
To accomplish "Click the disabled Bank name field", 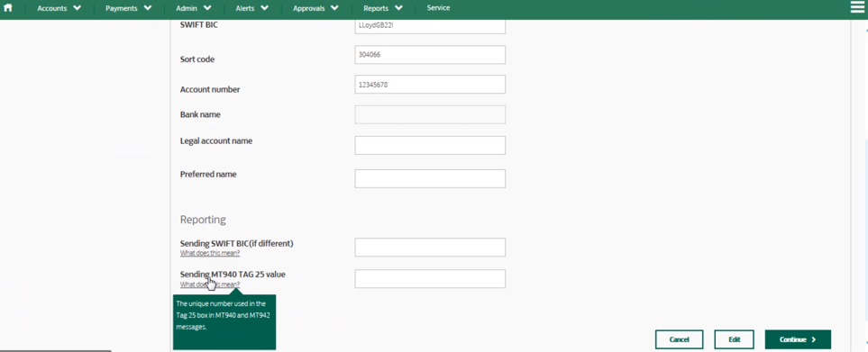I will pos(430,114).
